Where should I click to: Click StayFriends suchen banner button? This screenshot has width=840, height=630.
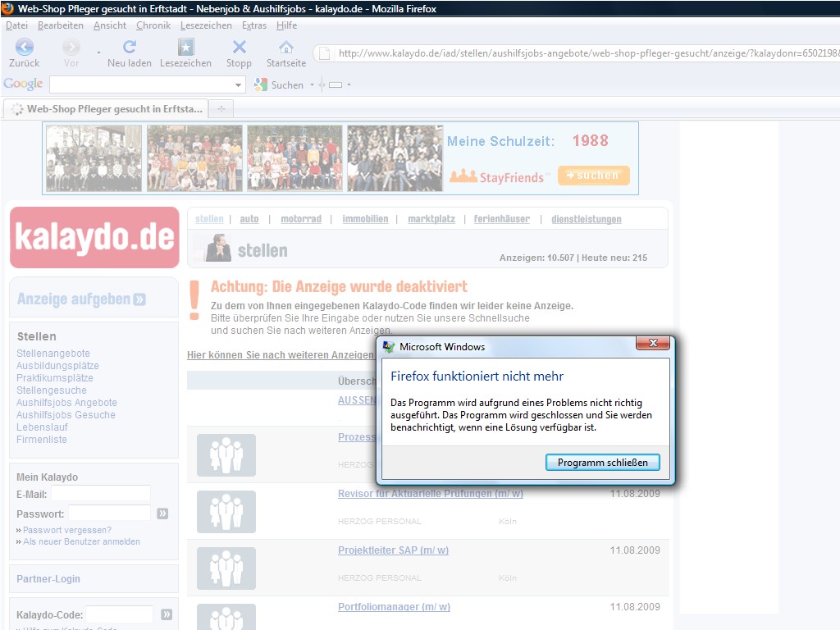click(594, 176)
